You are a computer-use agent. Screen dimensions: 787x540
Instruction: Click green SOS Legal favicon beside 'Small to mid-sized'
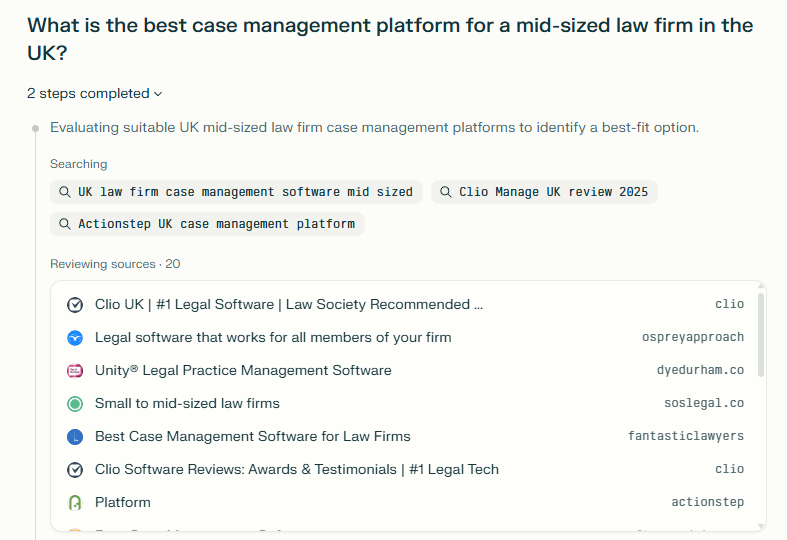click(75, 404)
